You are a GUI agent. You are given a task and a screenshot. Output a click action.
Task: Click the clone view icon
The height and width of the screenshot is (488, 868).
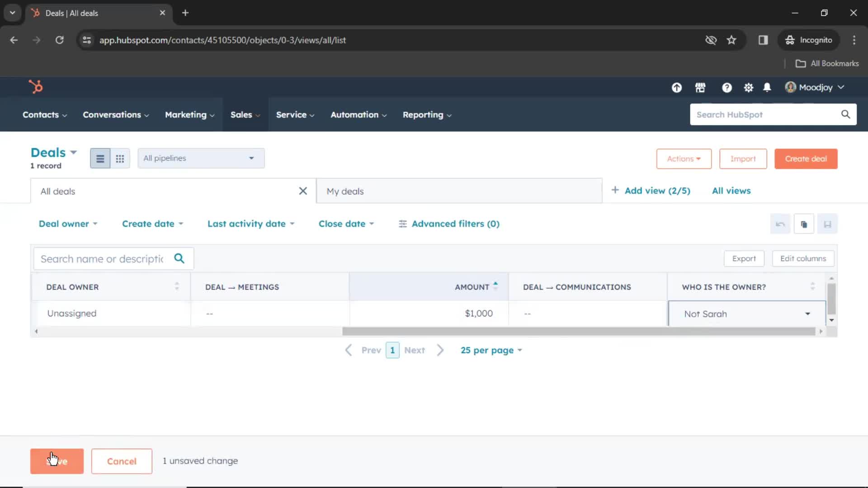tap(804, 224)
